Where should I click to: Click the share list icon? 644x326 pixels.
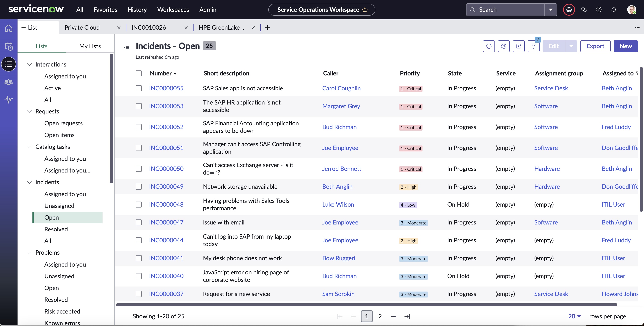[x=519, y=46]
